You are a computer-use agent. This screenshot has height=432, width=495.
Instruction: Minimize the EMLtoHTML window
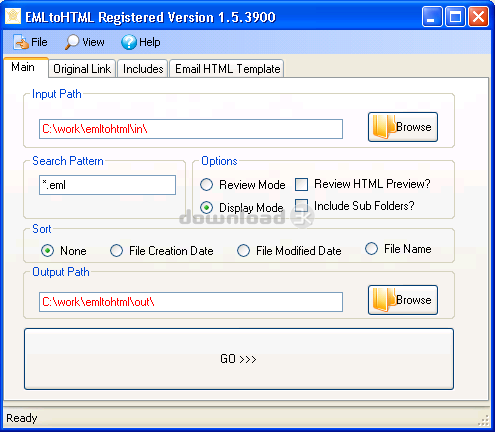point(432,16)
